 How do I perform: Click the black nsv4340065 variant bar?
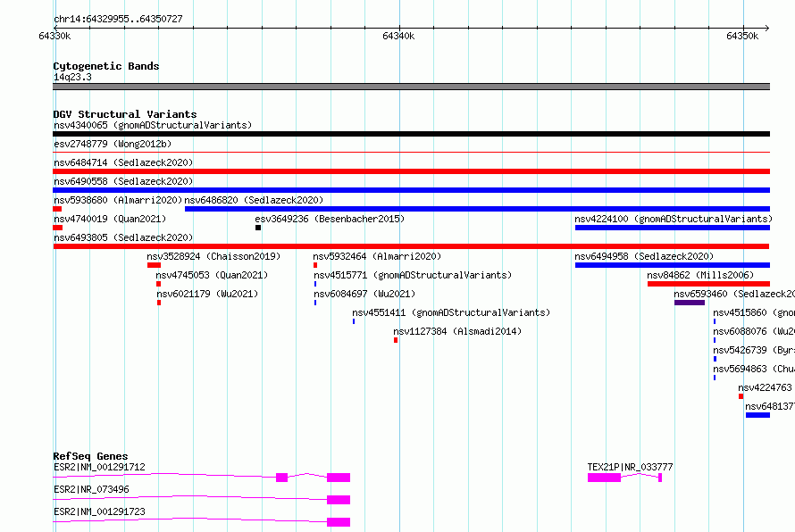(411, 134)
